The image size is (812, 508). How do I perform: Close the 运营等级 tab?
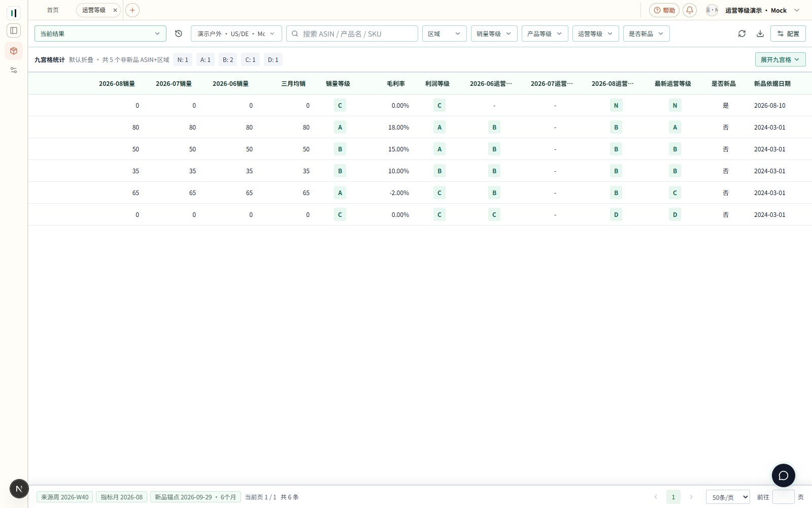pos(115,10)
